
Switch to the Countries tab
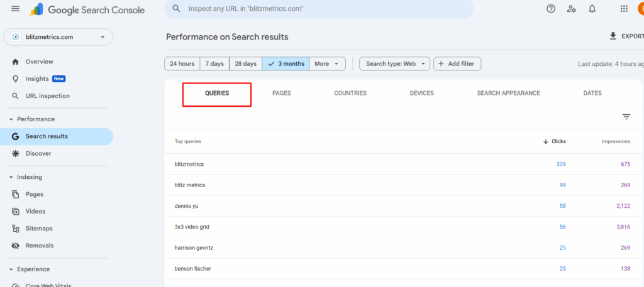pyautogui.click(x=350, y=94)
